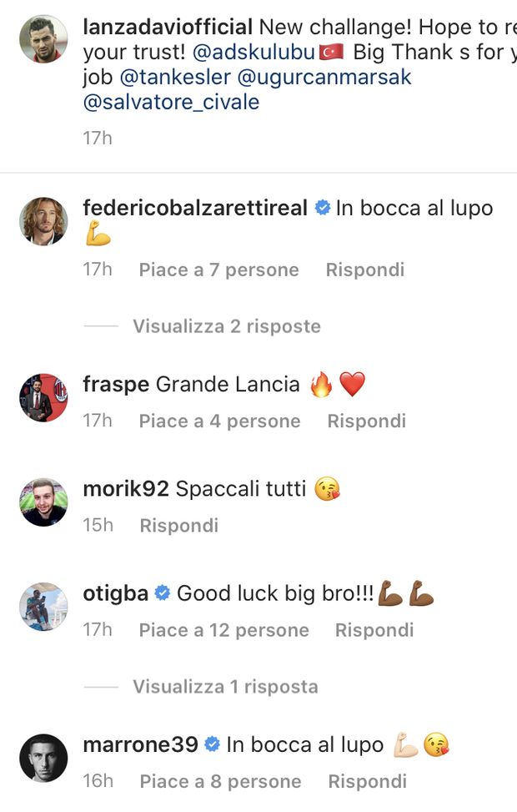The width and height of the screenshot is (517, 812).
Task: Open marrone39's profile picture
Action: 43,758
